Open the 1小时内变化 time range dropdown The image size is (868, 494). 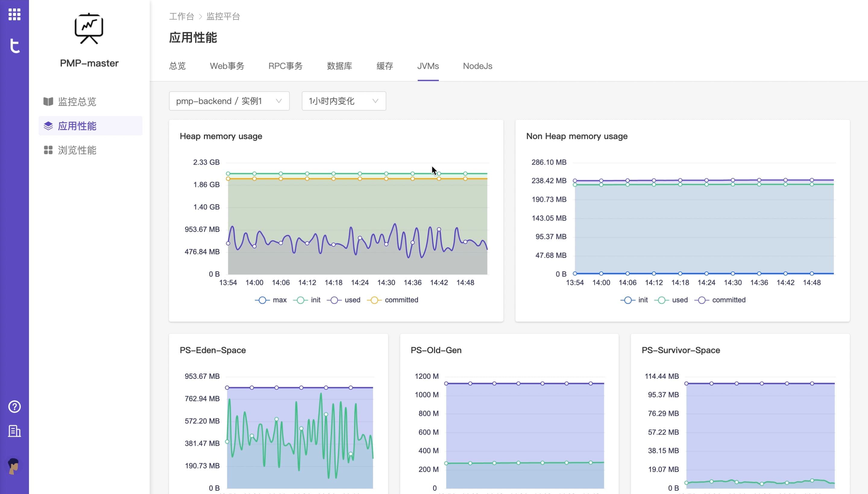(344, 101)
